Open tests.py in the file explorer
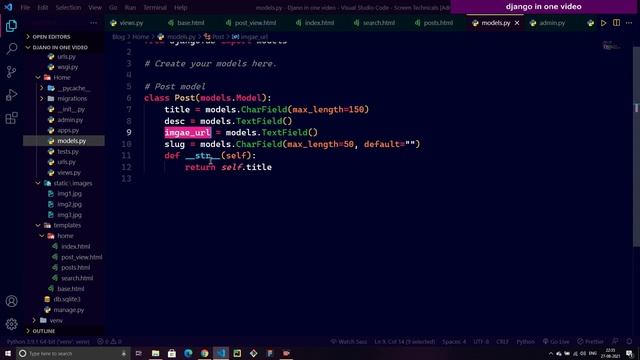The width and height of the screenshot is (640, 360). click(68, 151)
